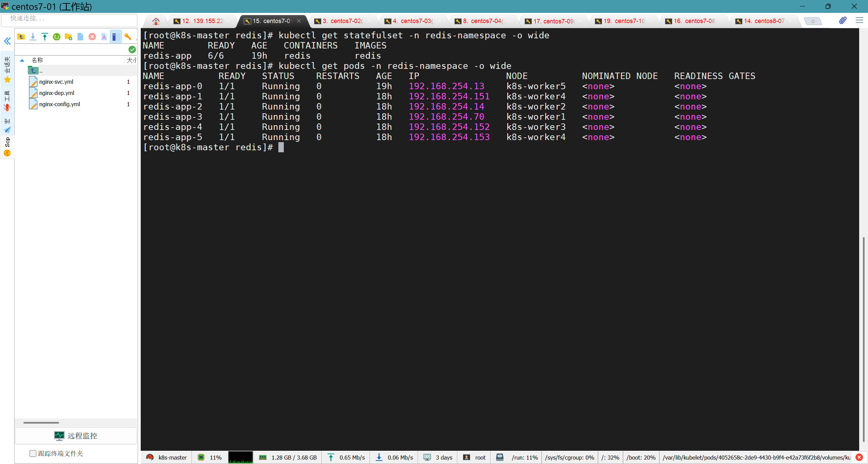
Task: Collapse the sidebar with double chevron
Action: (7, 41)
